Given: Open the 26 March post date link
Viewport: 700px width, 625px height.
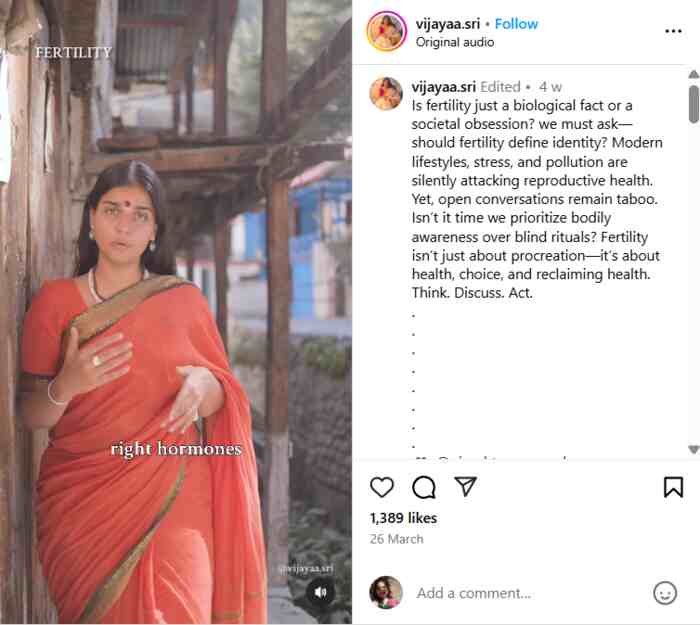Looking at the screenshot, I should pyautogui.click(x=397, y=539).
